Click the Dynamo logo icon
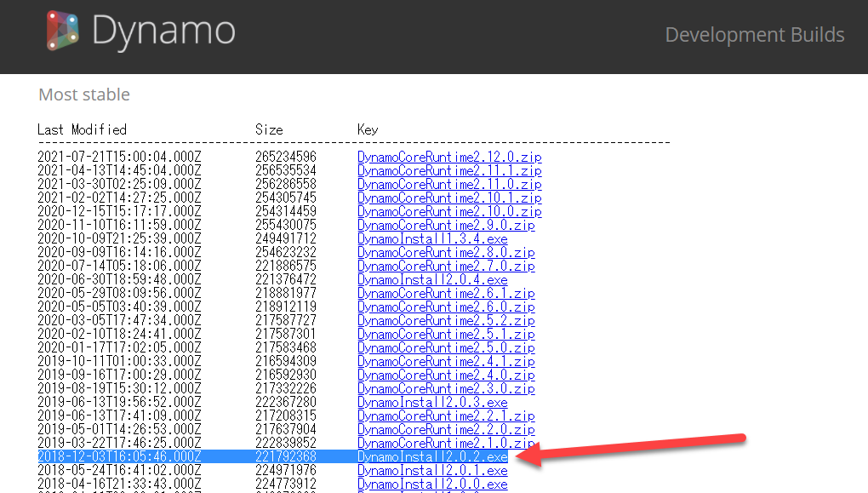Screen dimensions: 868x493 61,31
